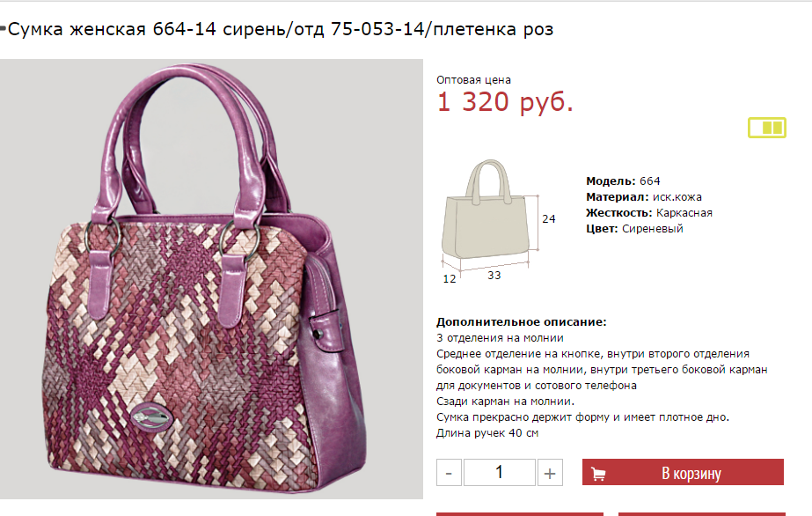Click the width value 33 on the diagram
The image size is (812, 516).
click(x=494, y=276)
